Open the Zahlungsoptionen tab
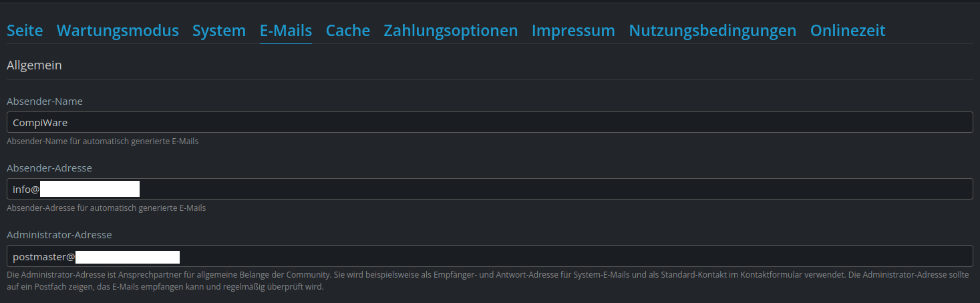Image resolution: width=980 pixels, height=303 pixels. 450,31
